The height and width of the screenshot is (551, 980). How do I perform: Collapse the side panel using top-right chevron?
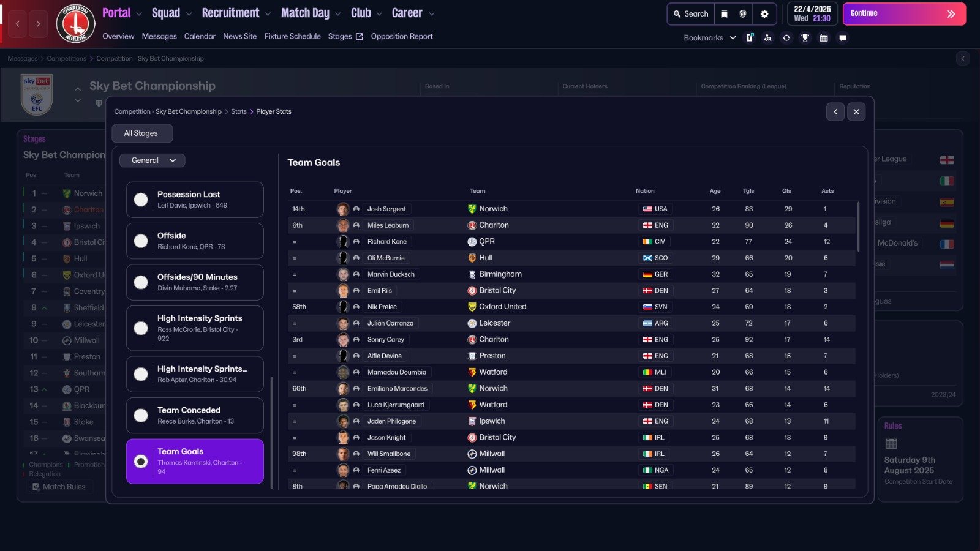pyautogui.click(x=963, y=59)
